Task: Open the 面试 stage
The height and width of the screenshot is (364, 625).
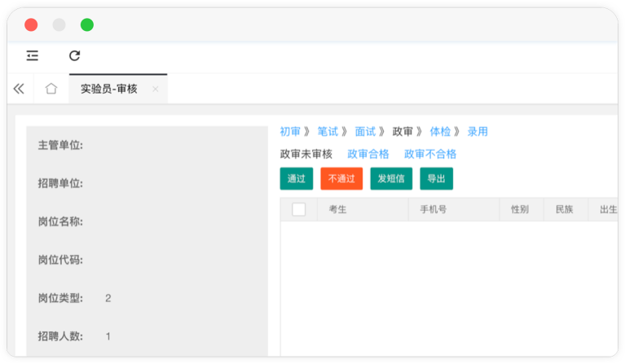Action: click(365, 131)
